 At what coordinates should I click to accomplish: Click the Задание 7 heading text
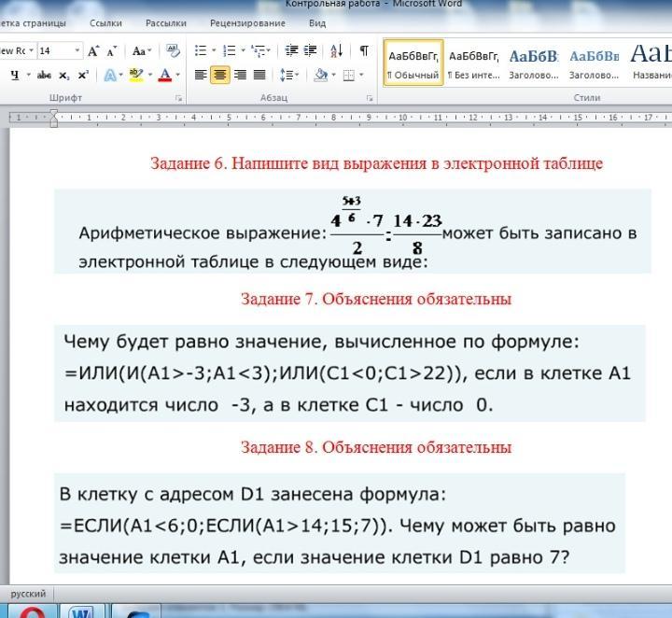(376, 299)
